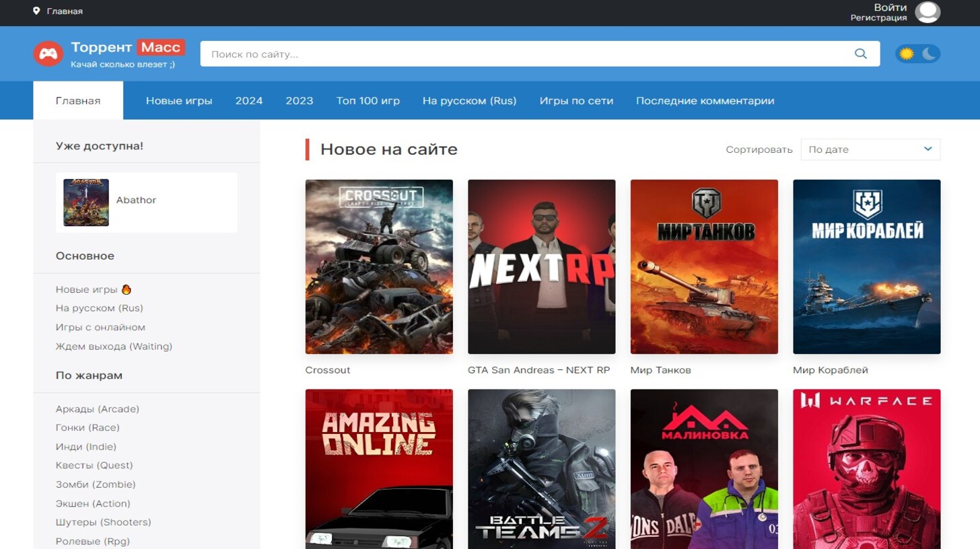
Task: Open the Мир Кораблей game cover
Action: coord(867,266)
